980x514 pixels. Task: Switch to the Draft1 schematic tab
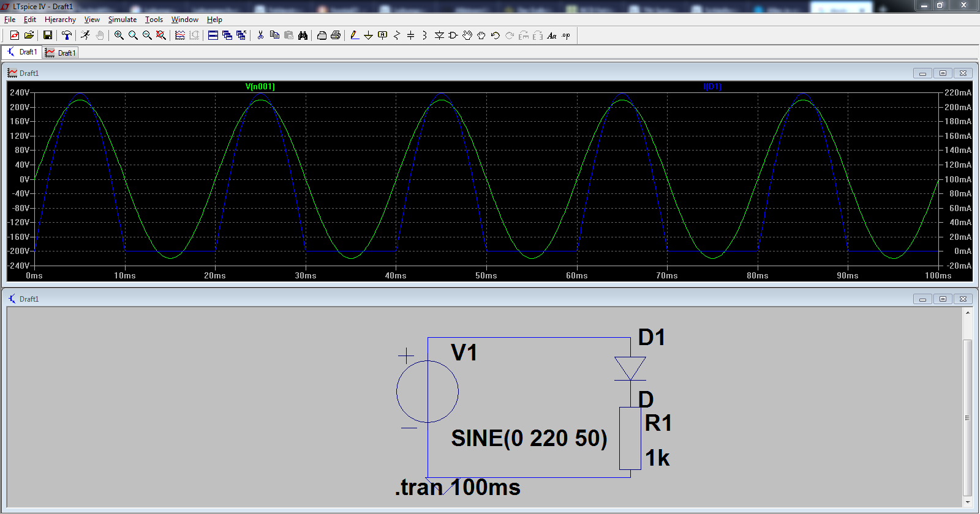point(22,52)
